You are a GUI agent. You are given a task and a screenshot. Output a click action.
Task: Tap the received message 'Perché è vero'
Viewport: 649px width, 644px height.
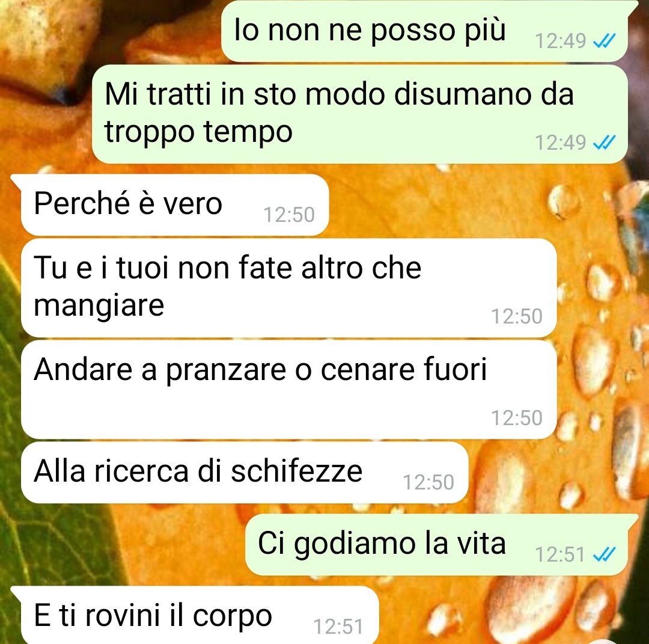175,204
